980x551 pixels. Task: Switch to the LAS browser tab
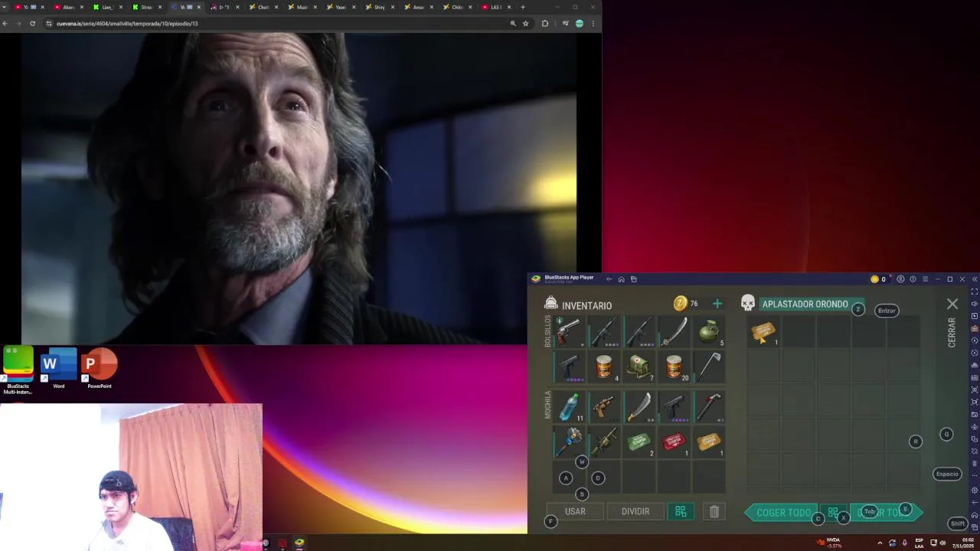pos(495,7)
